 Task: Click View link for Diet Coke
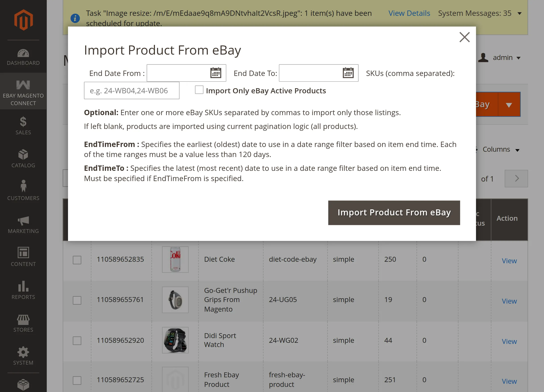[x=509, y=261]
